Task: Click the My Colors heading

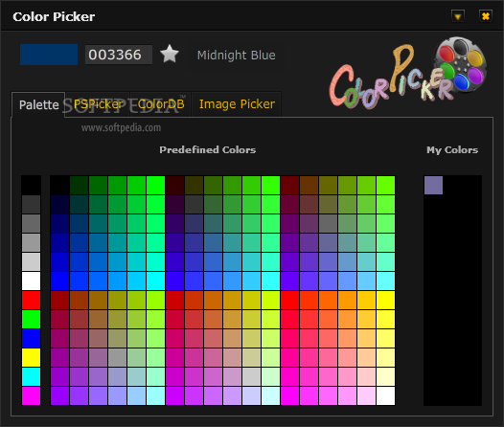Action: tap(452, 150)
